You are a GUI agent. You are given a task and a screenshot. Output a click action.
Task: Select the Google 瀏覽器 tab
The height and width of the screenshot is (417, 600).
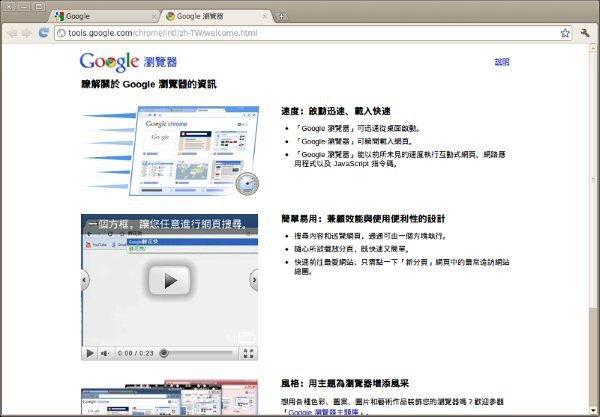point(216,16)
